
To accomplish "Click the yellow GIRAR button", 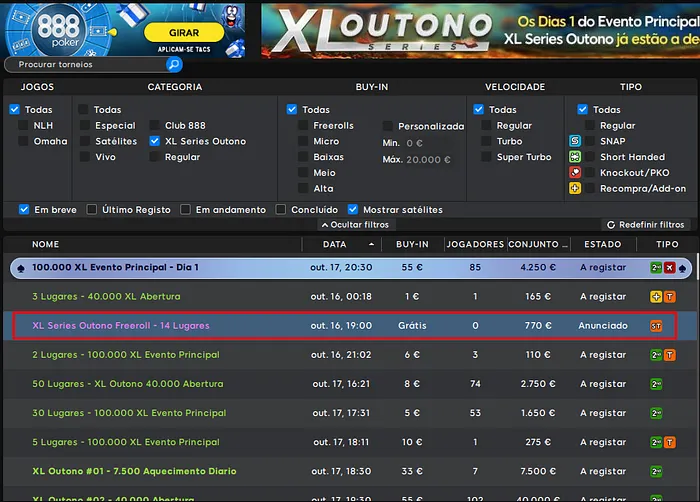I will [x=184, y=33].
